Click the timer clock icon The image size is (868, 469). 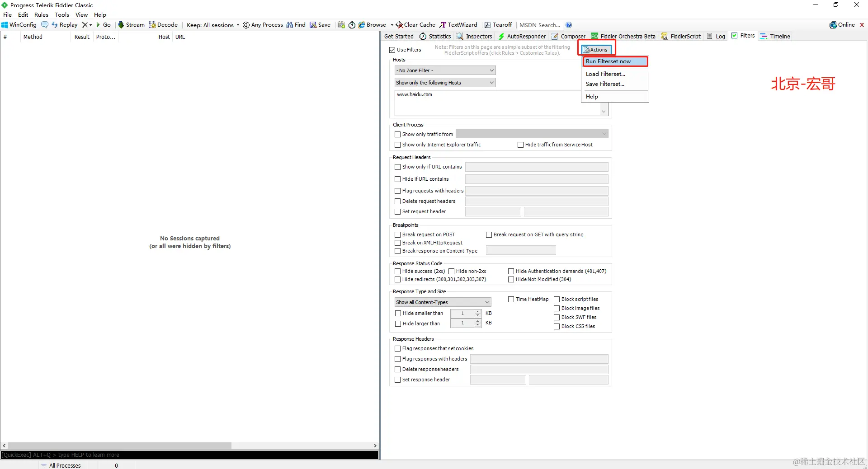point(352,25)
